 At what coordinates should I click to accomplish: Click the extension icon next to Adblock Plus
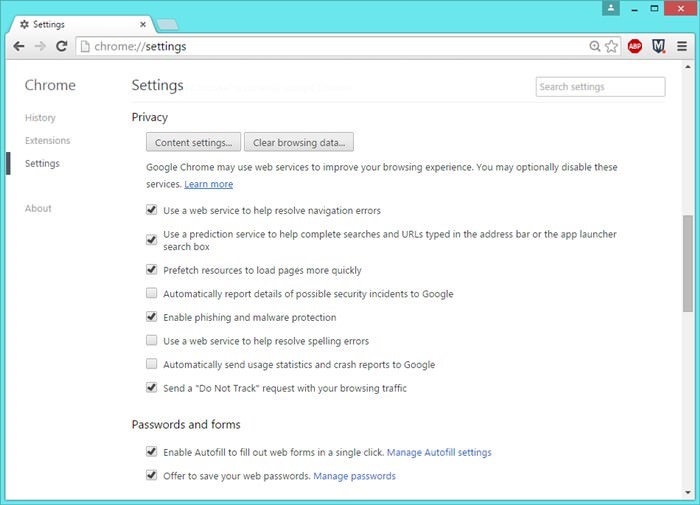(659, 46)
